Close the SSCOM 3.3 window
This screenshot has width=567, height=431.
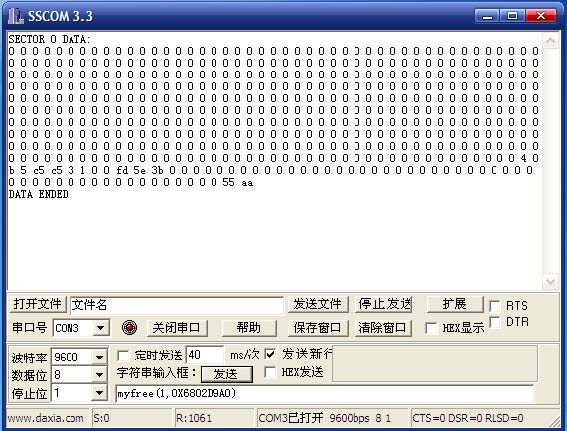click(x=541, y=16)
